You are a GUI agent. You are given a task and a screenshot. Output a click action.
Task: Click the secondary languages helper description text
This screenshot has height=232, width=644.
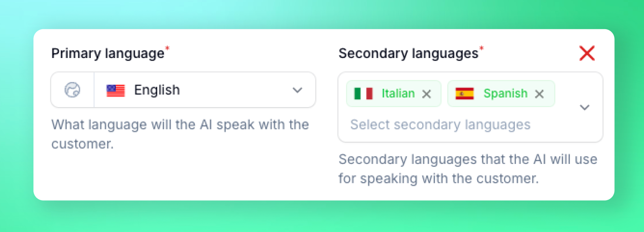click(468, 169)
